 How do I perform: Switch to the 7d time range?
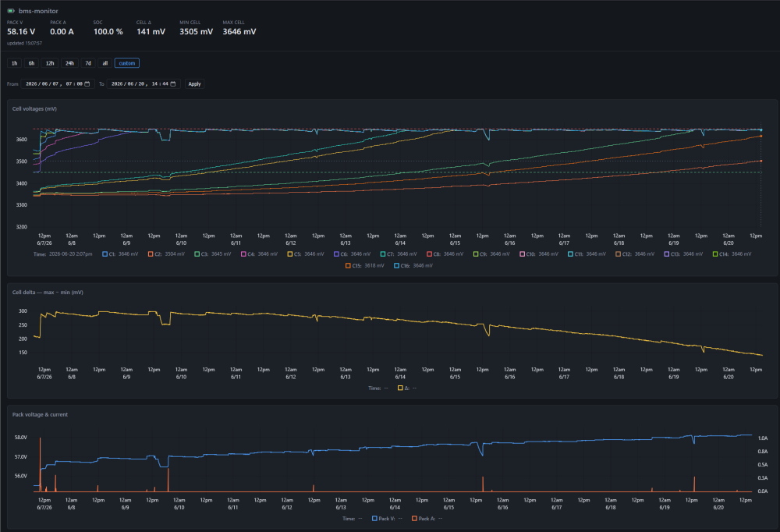(x=88, y=63)
